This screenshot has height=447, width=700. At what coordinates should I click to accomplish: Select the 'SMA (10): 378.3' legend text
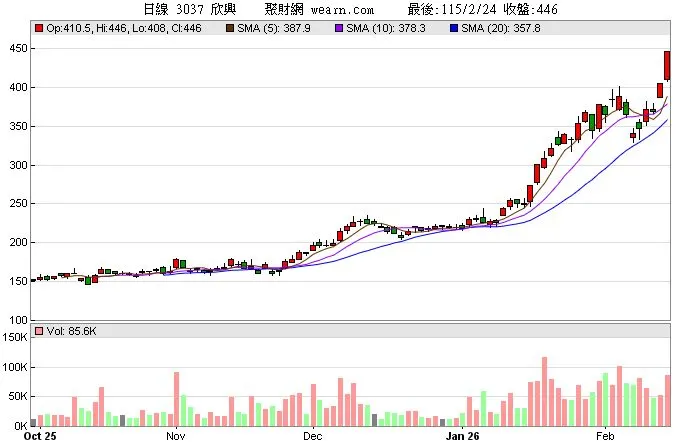pyautogui.click(x=386, y=29)
